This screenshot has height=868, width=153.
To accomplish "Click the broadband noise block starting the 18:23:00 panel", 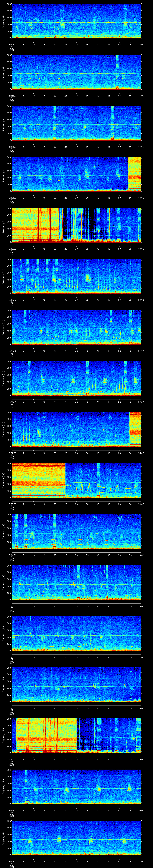I will 38,481.
